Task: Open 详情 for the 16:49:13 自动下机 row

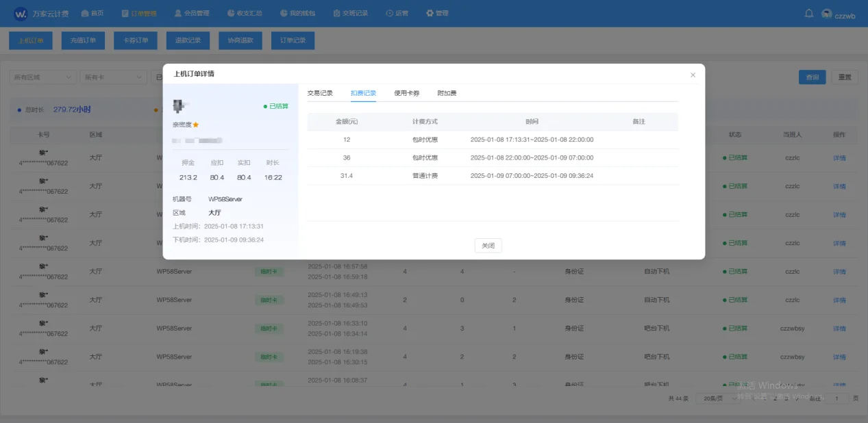Action: click(839, 300)
